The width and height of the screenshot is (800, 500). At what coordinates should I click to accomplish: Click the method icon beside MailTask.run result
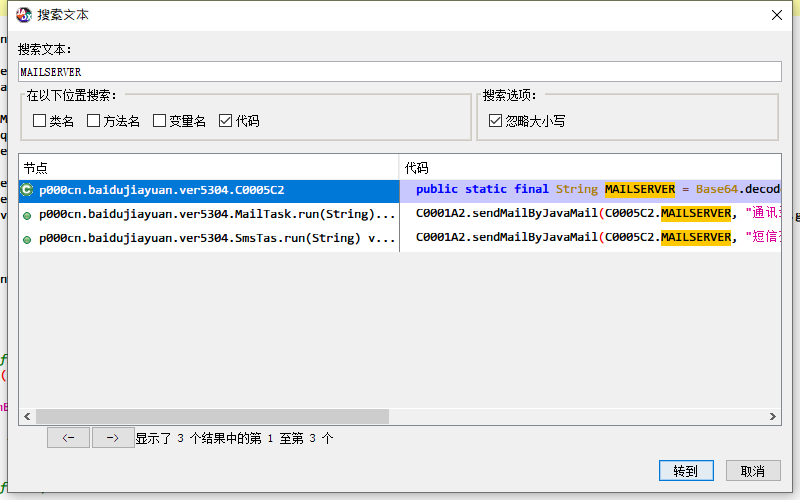(x=27, y=216)
